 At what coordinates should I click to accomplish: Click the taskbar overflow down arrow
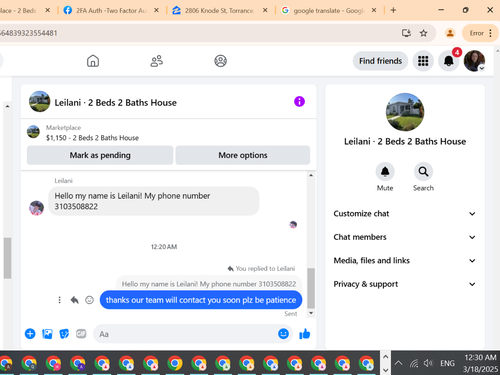tap(385, 370)
